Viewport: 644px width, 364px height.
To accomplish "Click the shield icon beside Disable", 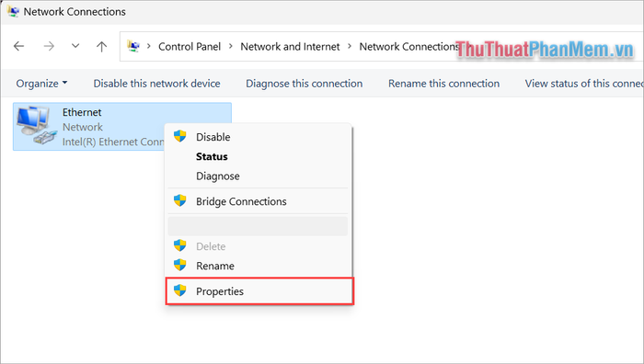I will 180,136.
